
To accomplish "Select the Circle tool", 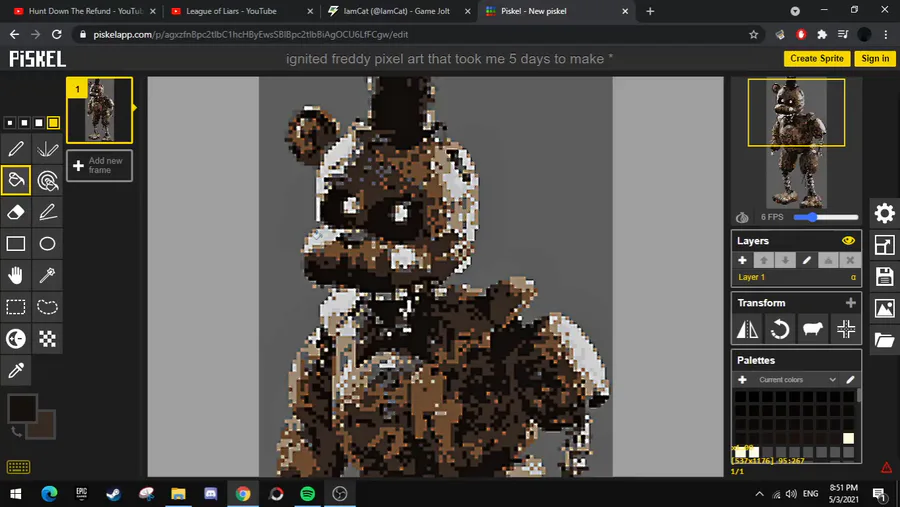I will pyautogui.click(x=47, y=243).
